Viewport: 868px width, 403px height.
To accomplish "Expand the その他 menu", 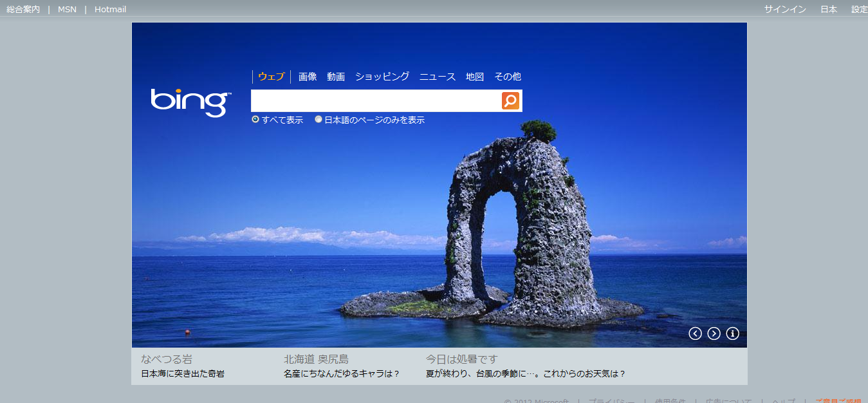I will point(507,77).
